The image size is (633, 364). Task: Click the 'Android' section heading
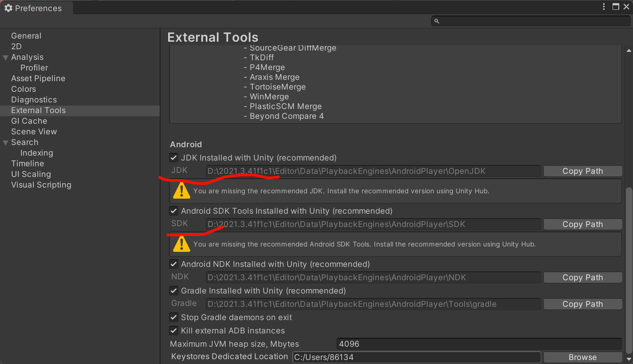(186, 145)
